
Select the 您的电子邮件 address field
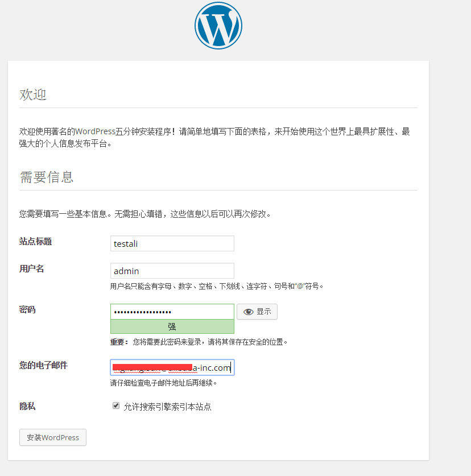click(x=172, y=367)
